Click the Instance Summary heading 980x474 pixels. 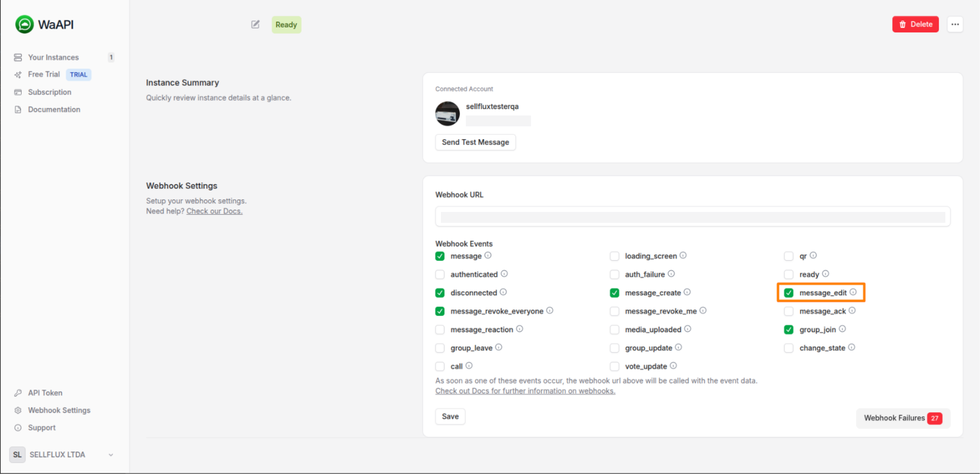tap(182, 82)
